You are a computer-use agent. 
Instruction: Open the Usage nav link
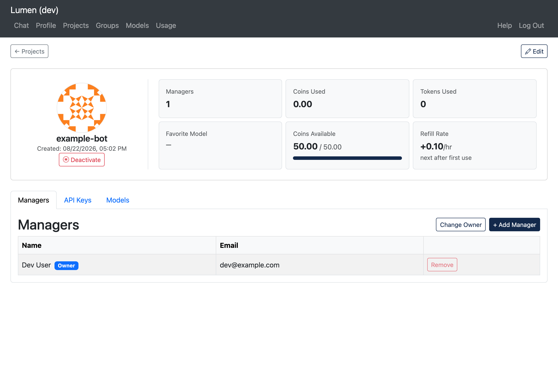point(166,25)
